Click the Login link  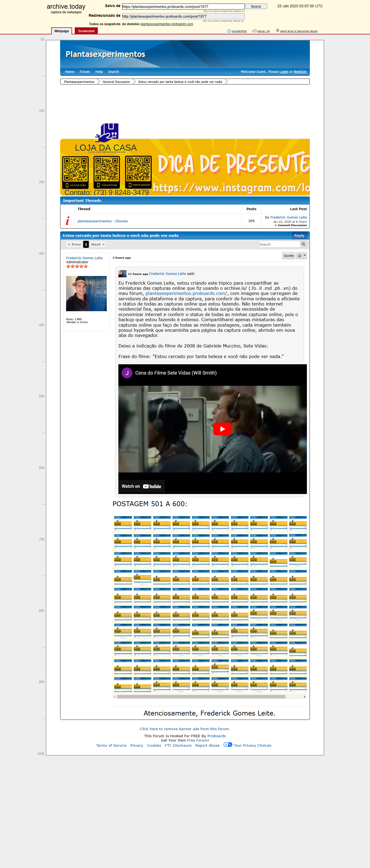(x=284, y=72)
